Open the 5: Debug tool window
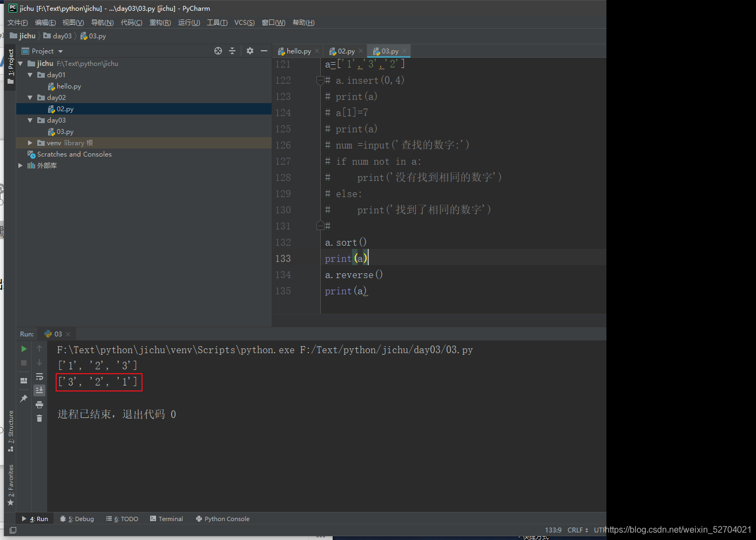Viewport: 756px width, 540px height. (77, 519)
